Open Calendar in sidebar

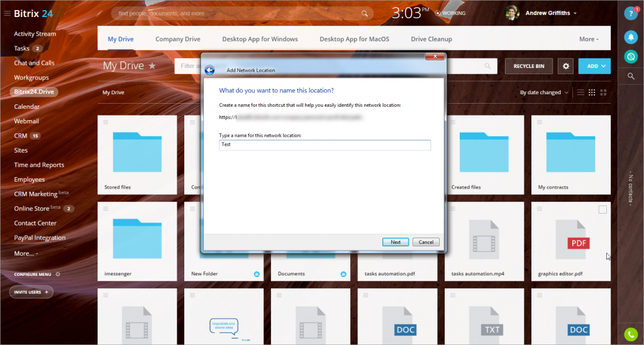(x=26, y=107)
